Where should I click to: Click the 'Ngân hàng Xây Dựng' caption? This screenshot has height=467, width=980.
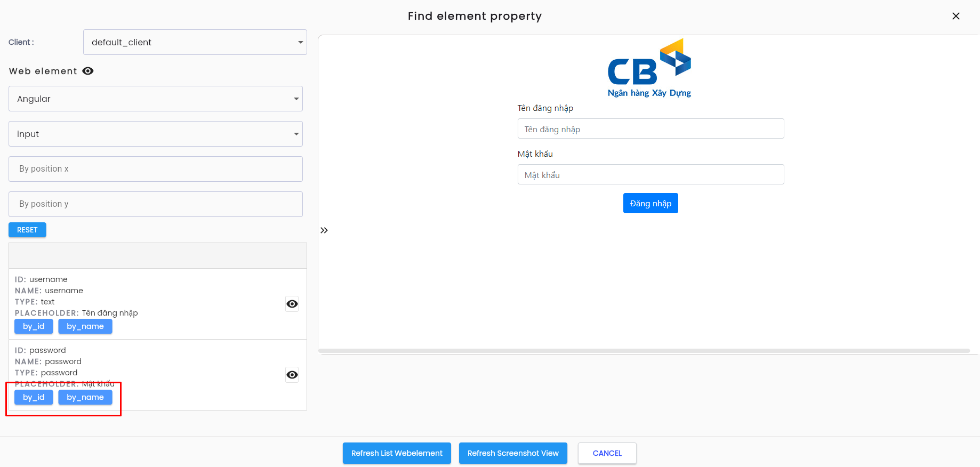649,93
